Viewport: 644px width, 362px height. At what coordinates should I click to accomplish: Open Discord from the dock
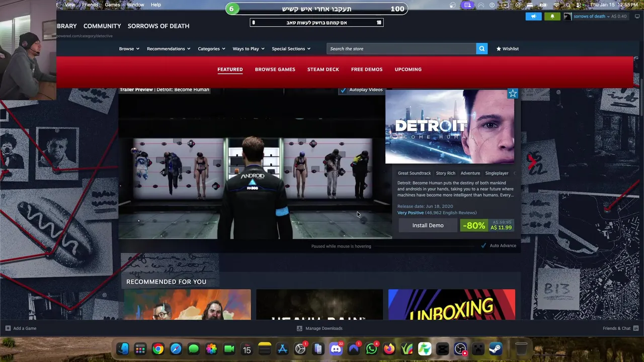pyautogui.click(x=336, y=349)
